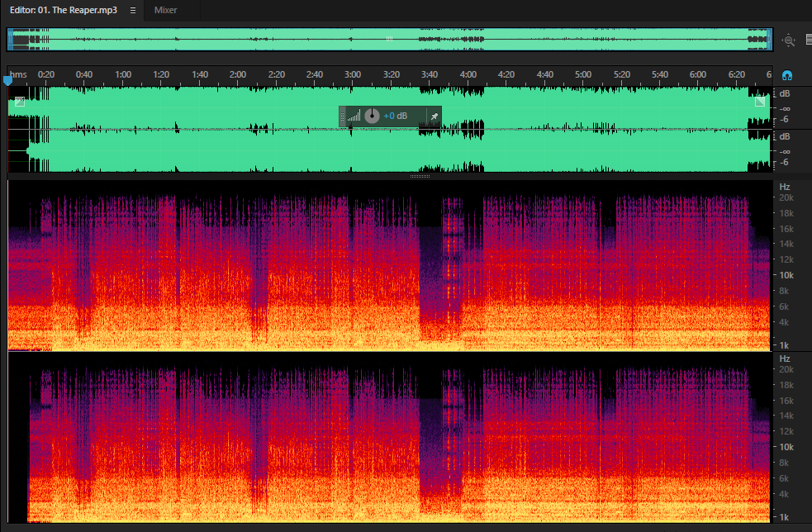
Task: Click the 3:00 mark on the time ruler
Action: point(353,74)
